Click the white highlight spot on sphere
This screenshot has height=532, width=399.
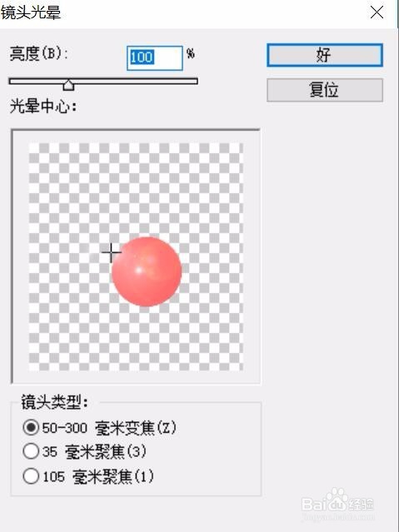138,271
